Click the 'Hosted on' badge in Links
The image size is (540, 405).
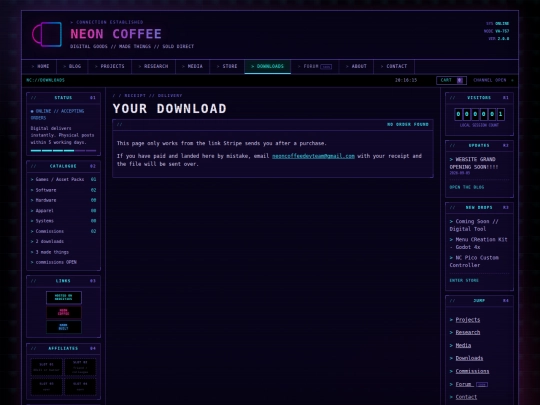pos(64,298)
